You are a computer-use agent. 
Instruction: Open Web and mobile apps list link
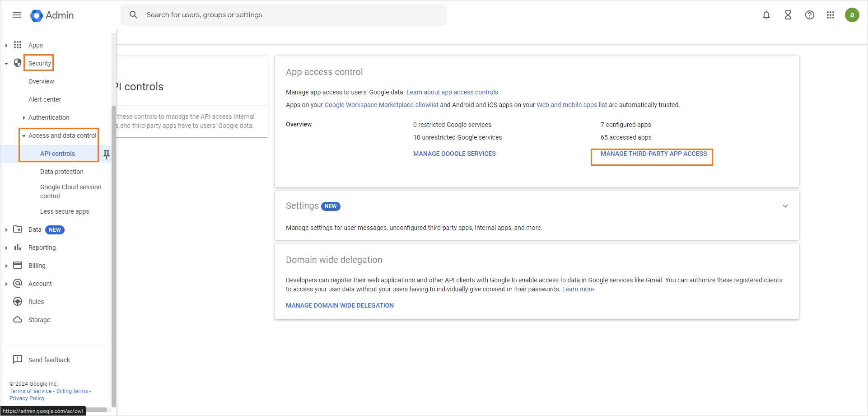click(x=572, y=105)
